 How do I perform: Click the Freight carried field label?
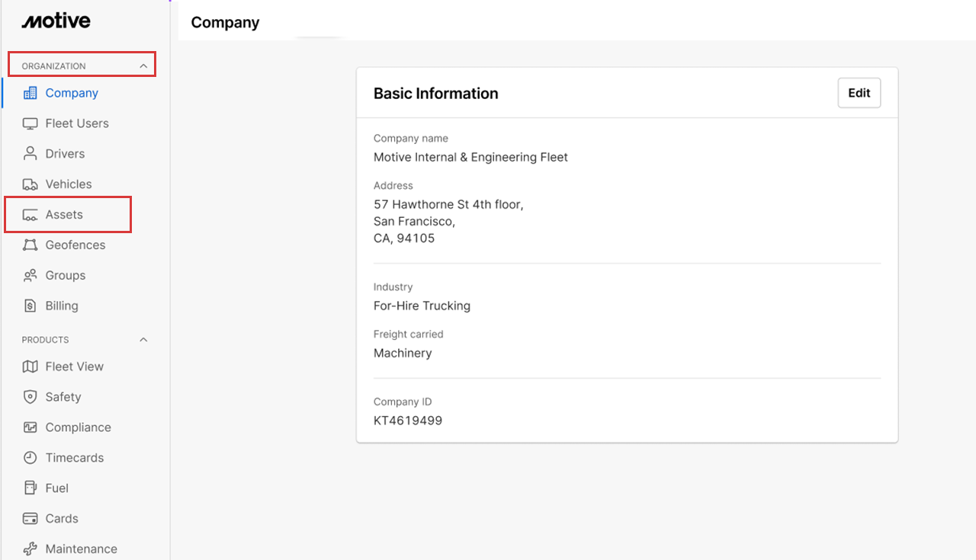409,334
